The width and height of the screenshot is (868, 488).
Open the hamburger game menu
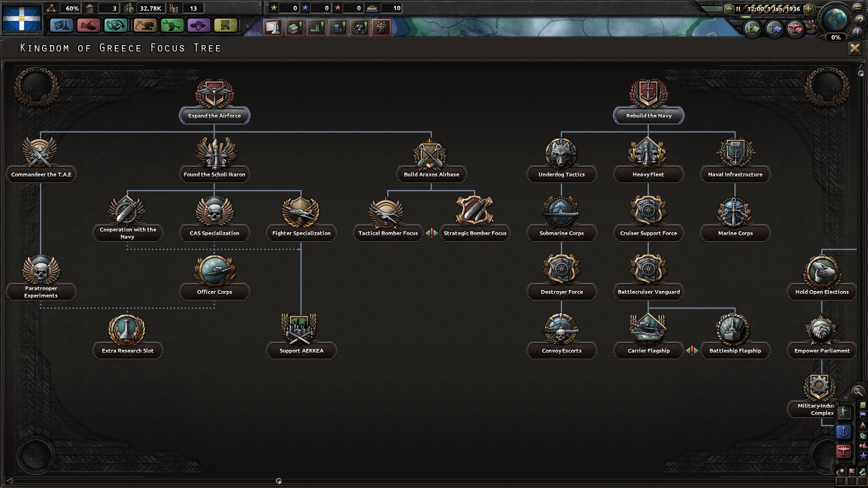[858, 7]
